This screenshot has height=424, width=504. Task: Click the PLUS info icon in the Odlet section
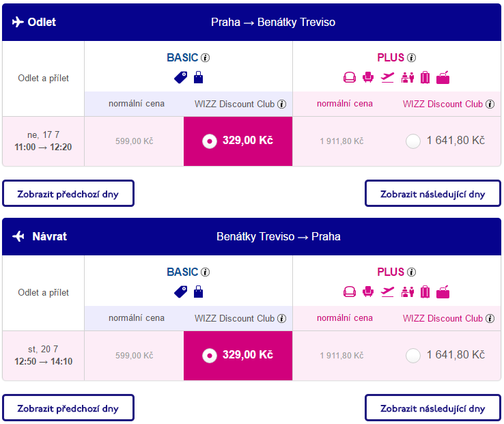[x=411, y=57]
